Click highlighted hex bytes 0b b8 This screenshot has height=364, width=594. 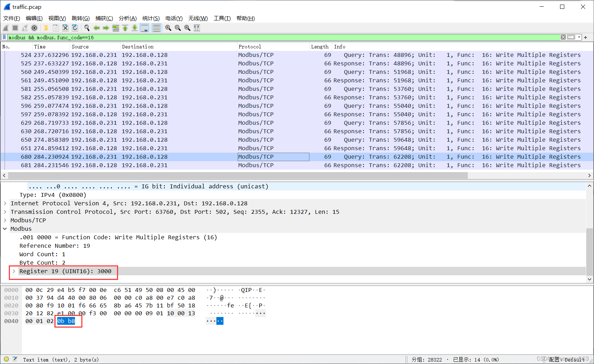coord(66,321)
